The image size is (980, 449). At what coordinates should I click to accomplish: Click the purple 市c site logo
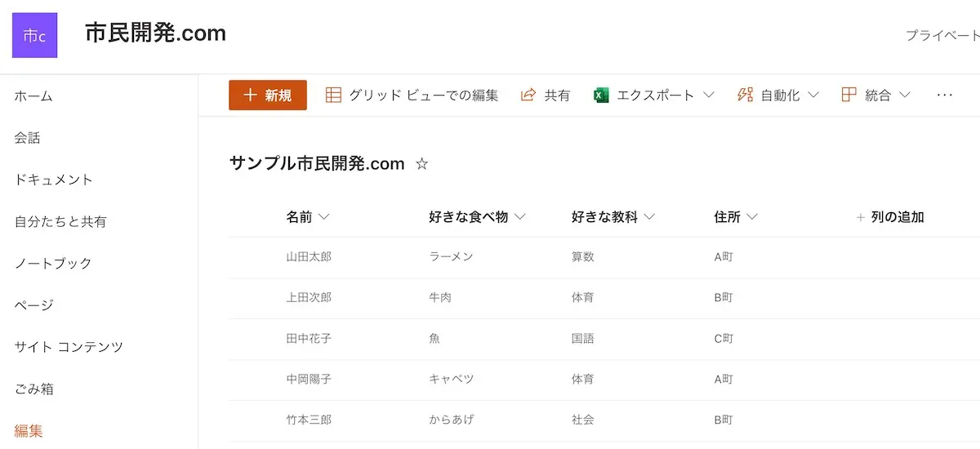tap(34, 35)
